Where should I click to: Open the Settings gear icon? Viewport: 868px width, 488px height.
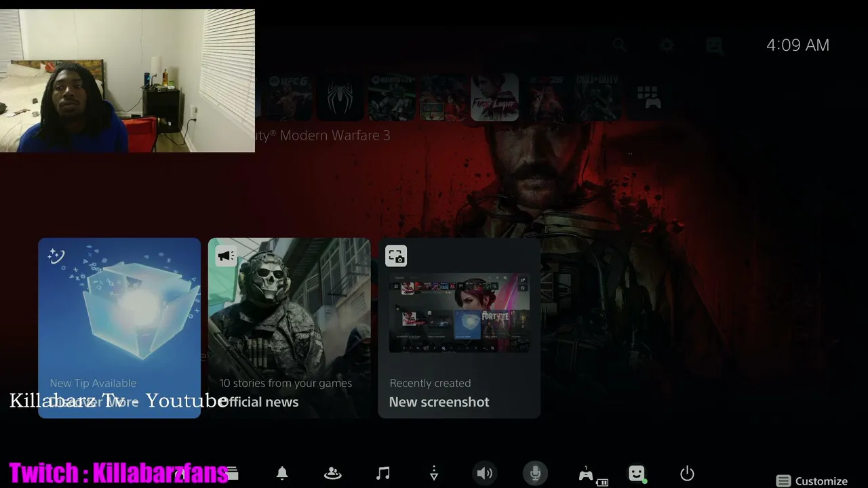[667, 45]
